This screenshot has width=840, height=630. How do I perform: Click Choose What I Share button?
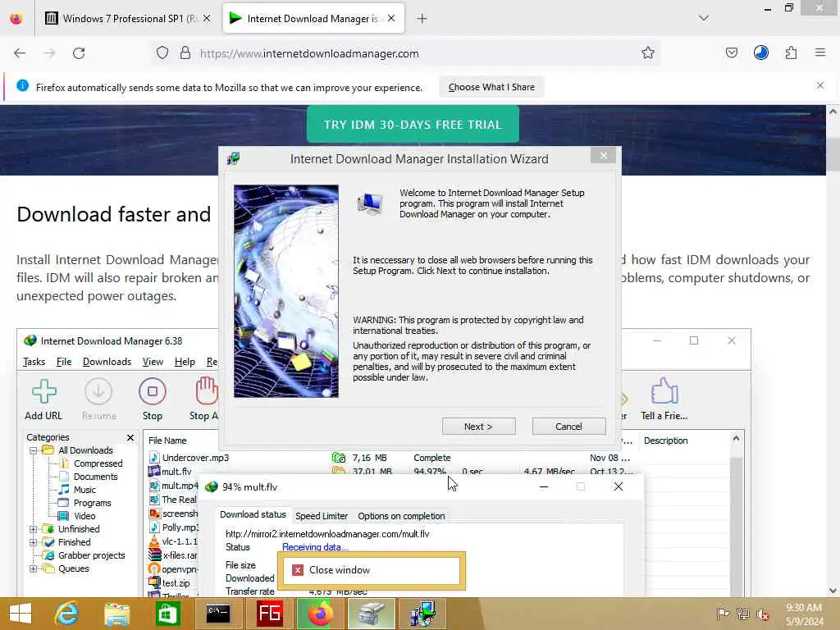(x=491, y=87)
